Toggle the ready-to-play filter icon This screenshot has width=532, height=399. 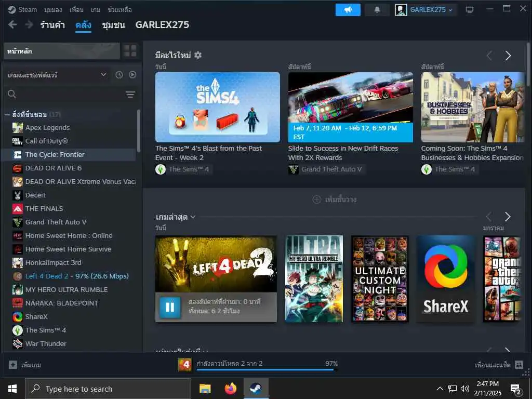(x=132, y=75)
